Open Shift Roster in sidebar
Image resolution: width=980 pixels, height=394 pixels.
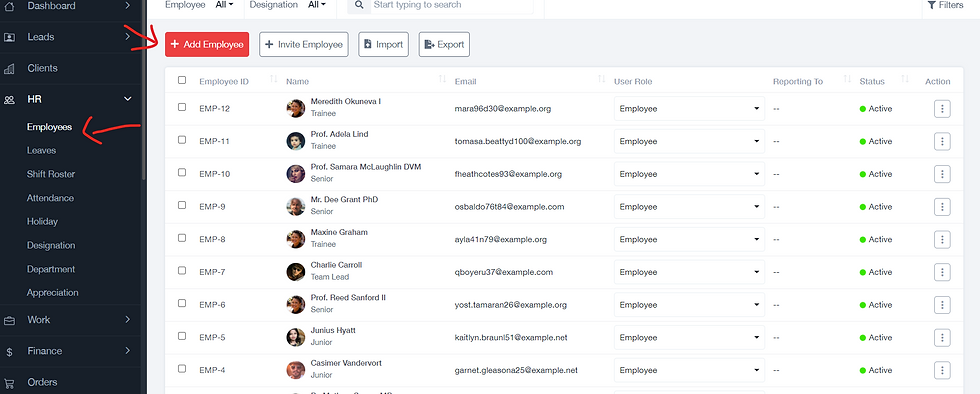tap(51, 174)
